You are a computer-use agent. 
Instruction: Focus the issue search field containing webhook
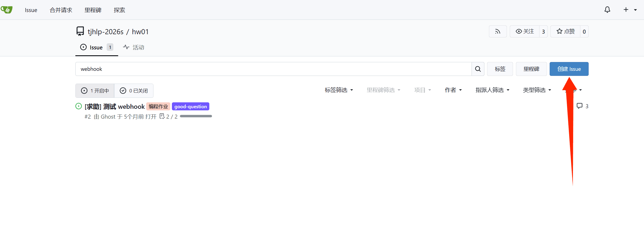coord(273,69)
